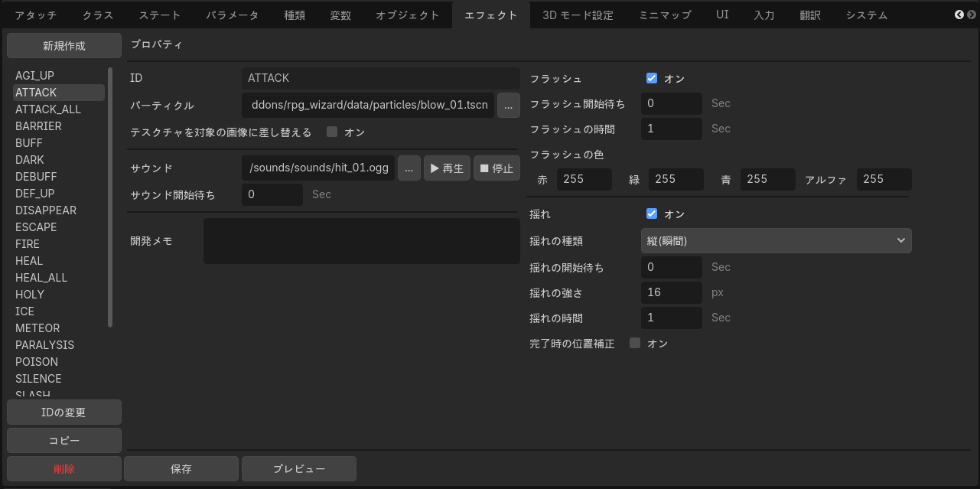Select HEAL_ALL in the effect list
The image size is (980, 489).
click(x=58, y=278)
